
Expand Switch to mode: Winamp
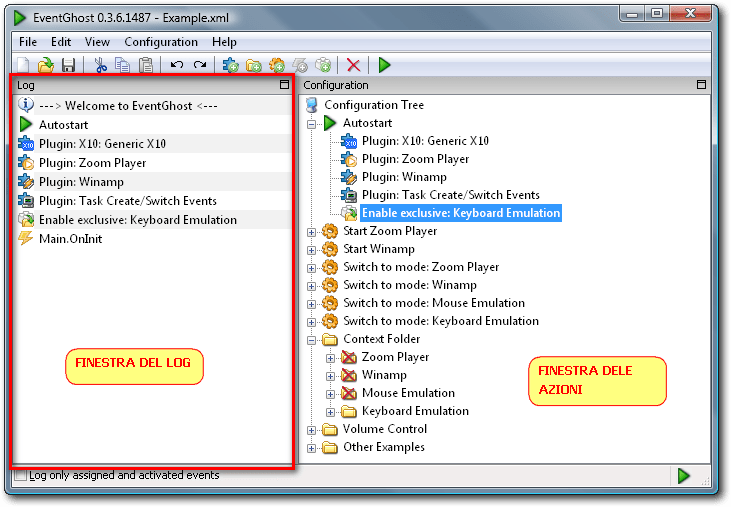click(311, 286)
